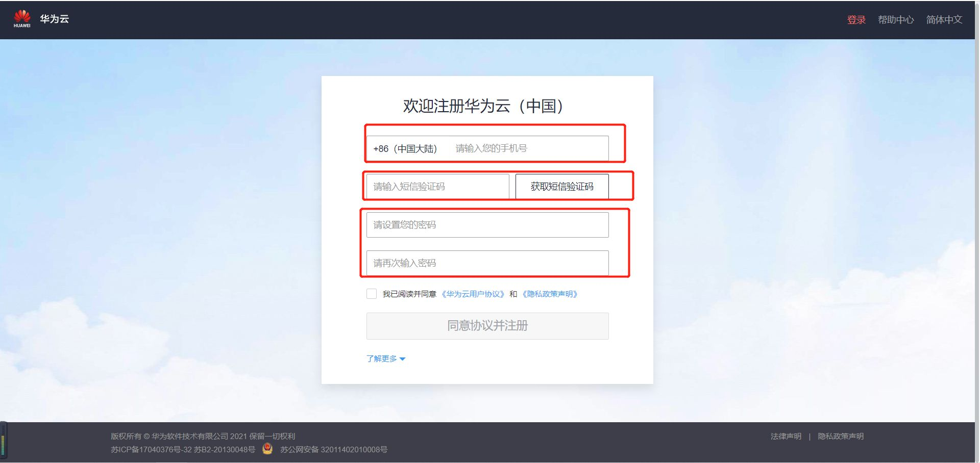Click 登录 in the top navigation

(x=856, y=19)
